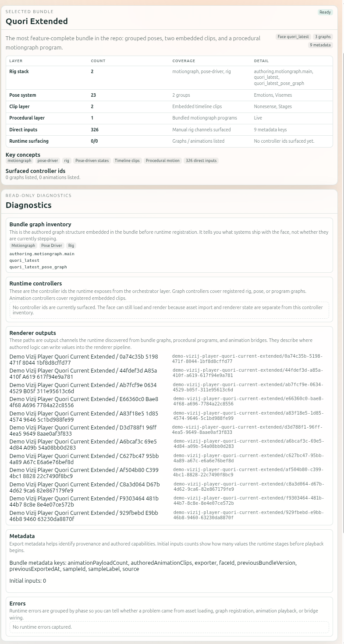Select the 3 graphs badge

[323, 37]
